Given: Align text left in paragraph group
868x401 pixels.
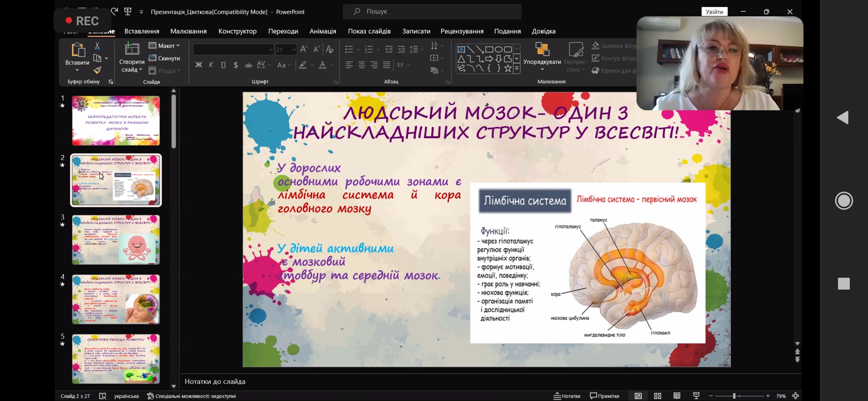Looking at the screenshot, I should (349, 65).
